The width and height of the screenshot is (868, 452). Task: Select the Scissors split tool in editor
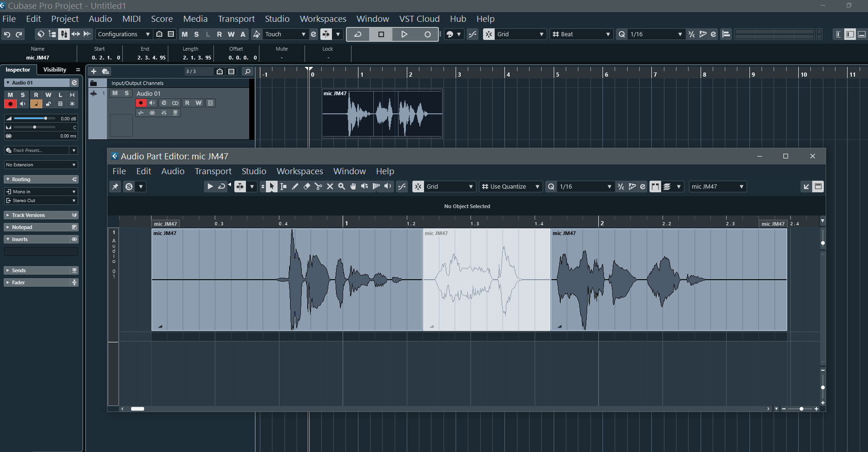pos(318,187)
